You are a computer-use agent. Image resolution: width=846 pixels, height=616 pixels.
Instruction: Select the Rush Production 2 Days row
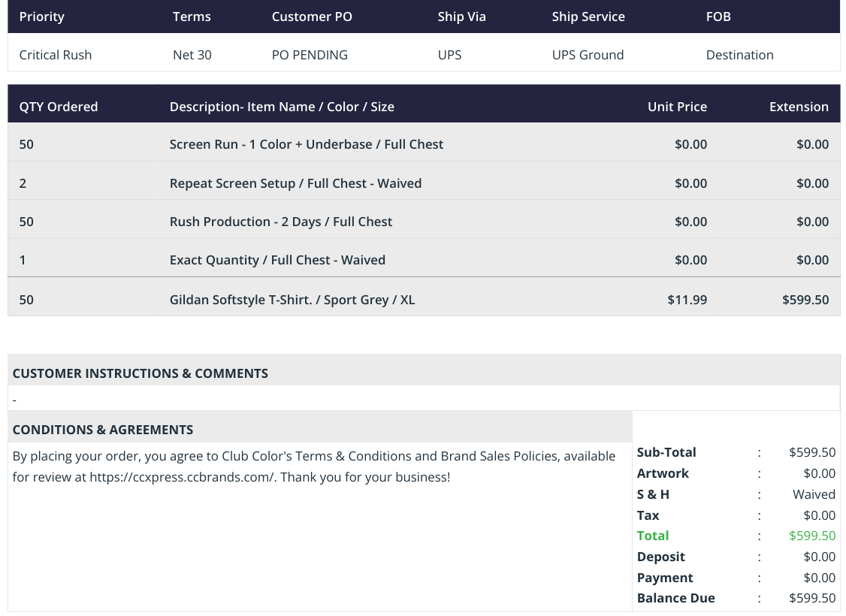pos(424,221)
